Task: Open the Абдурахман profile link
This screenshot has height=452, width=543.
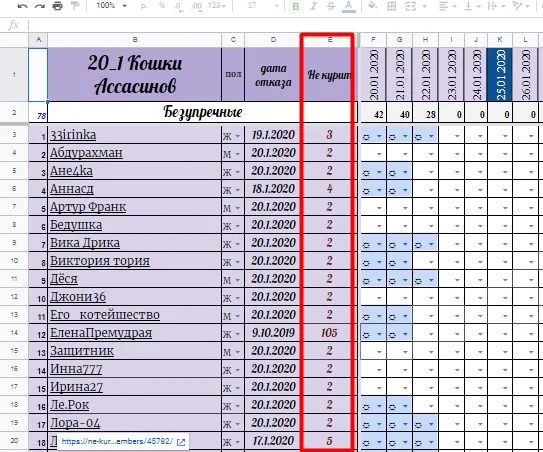Action: [86, 153]
